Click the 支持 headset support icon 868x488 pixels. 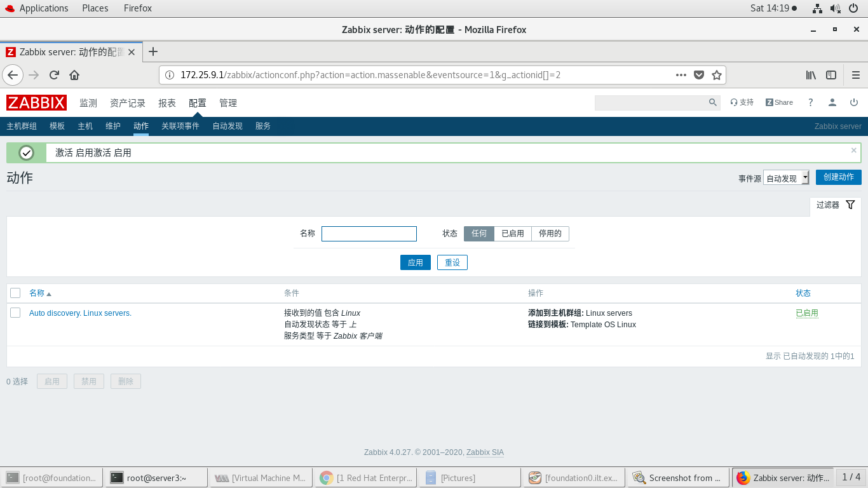coord(742,102)
